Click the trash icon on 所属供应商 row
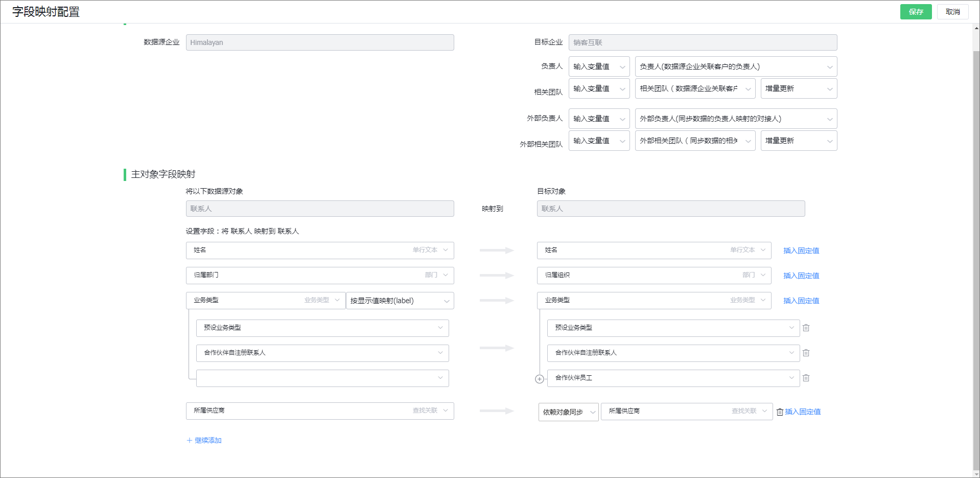980x478 pixels. click(780, 412)
